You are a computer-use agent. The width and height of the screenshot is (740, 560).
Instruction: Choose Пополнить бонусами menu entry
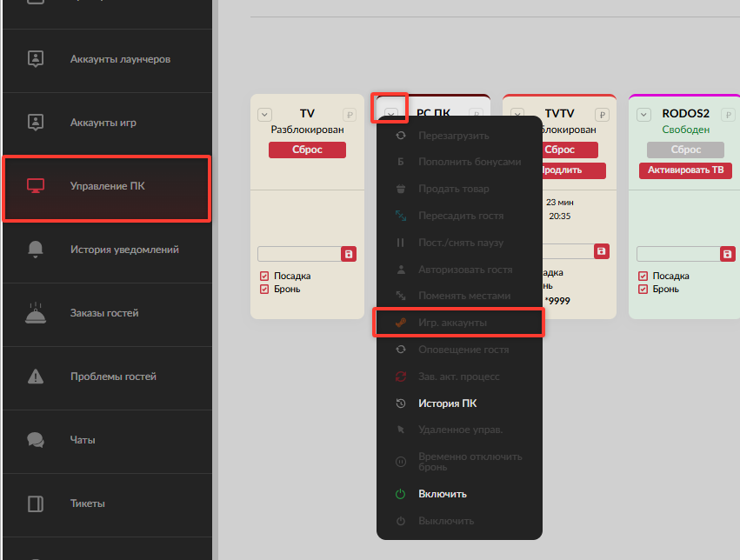(459, 162)
